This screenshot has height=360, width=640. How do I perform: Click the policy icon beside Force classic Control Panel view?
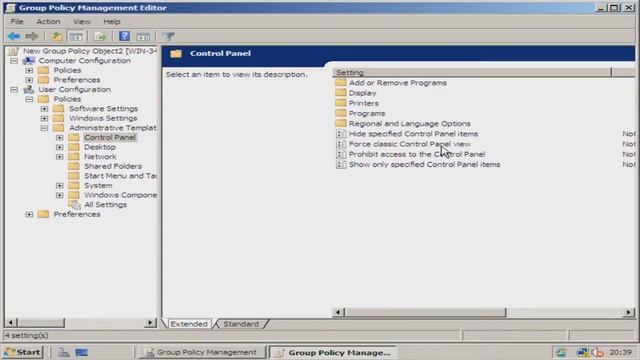(340, 144)
